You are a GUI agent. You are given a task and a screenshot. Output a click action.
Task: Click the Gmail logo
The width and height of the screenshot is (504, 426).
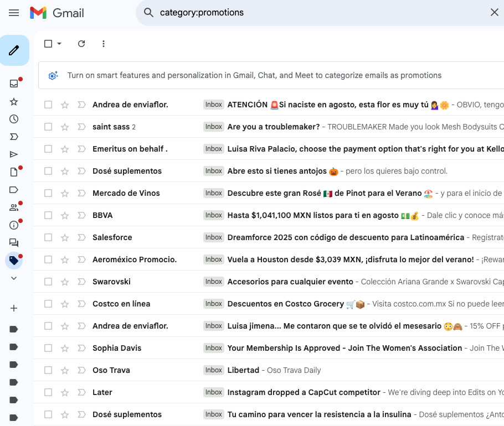pos(57,13)
